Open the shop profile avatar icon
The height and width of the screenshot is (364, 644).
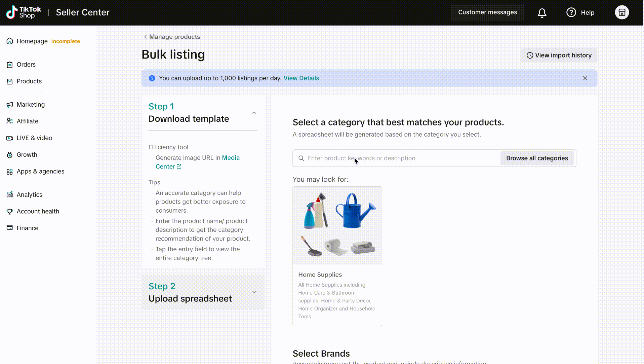point(622,12)
